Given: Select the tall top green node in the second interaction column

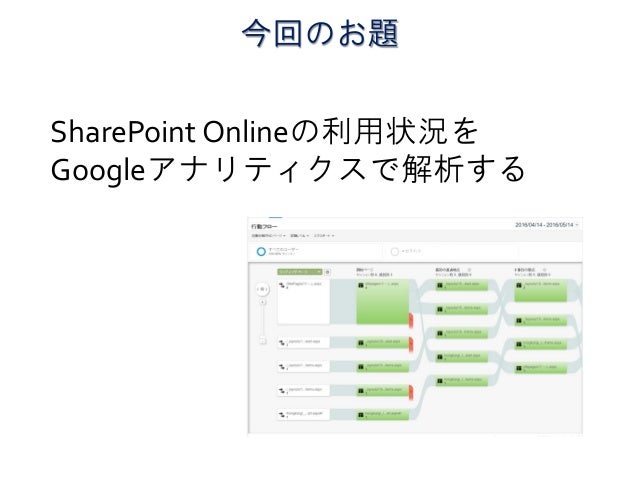Looking at the screenshot, I should 541,291.
